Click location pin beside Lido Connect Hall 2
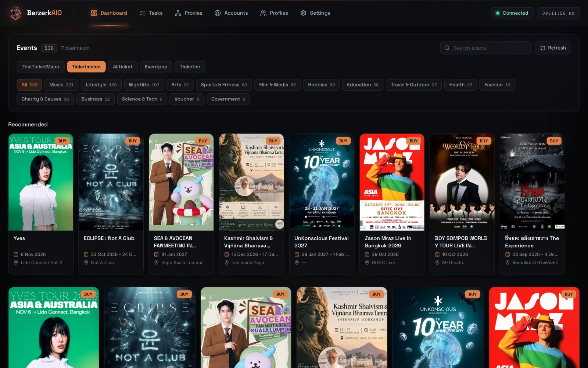588x368 pixels. tap(16, 262)
